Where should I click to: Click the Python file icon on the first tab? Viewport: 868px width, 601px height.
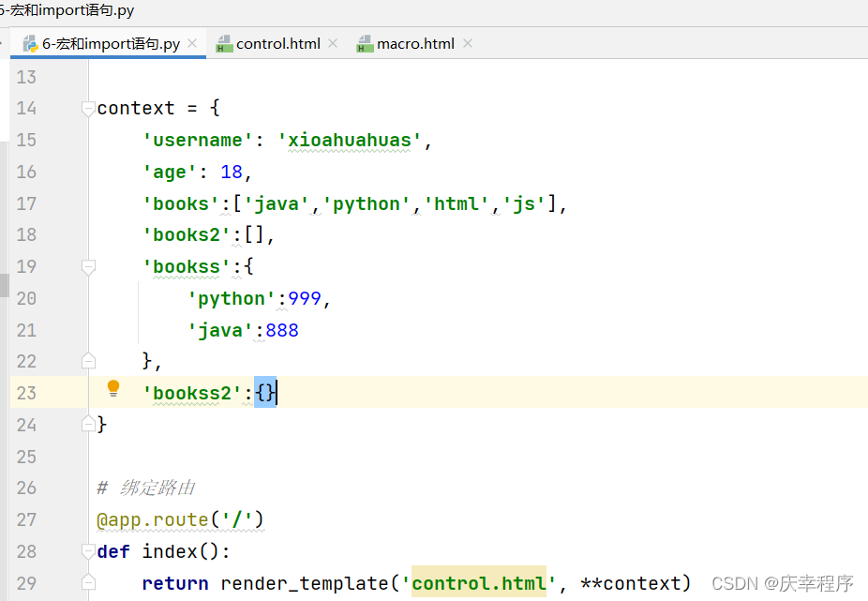[30, 44]
